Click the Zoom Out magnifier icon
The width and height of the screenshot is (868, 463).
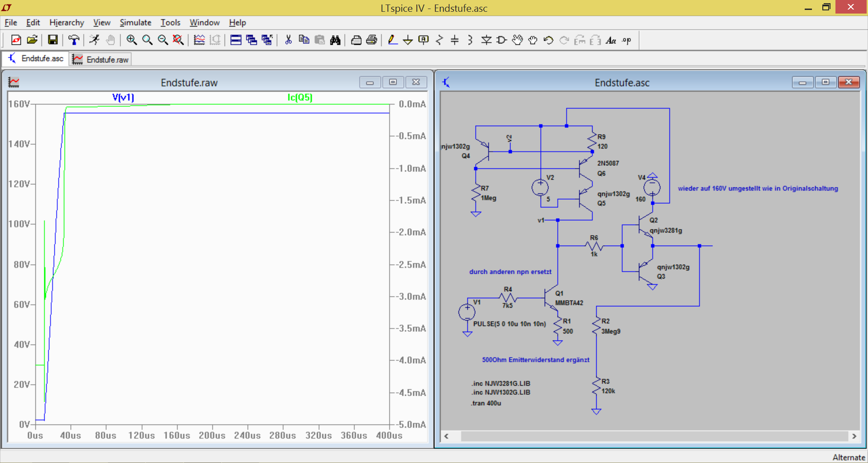pyautogui.click(x=163, y=40)
